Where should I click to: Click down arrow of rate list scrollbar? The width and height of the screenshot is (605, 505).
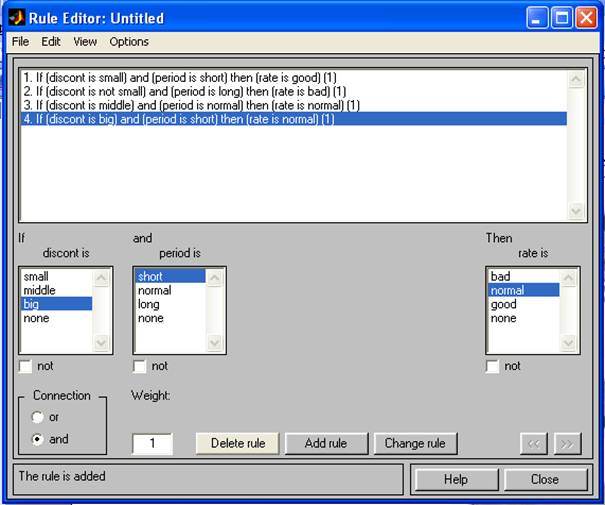tap(569, 343)
